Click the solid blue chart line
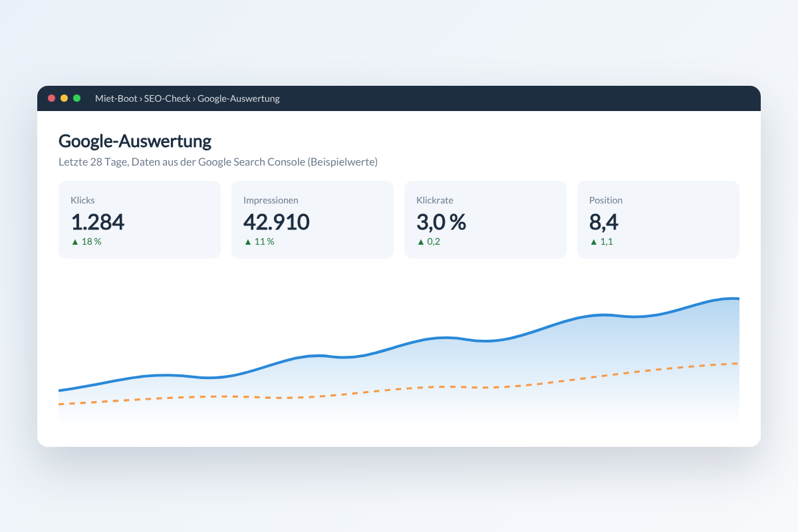The height and width of the screenshot is (532, 798). coord(399,347)
